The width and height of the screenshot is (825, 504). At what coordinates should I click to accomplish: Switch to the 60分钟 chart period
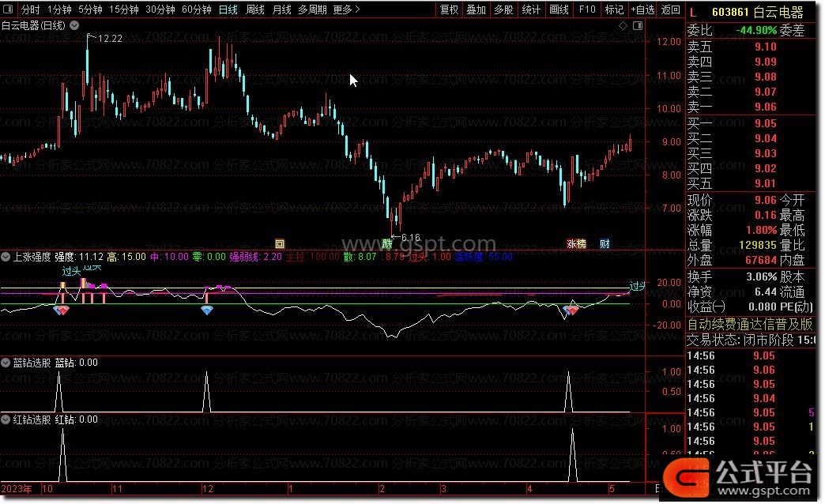(197, 9)
